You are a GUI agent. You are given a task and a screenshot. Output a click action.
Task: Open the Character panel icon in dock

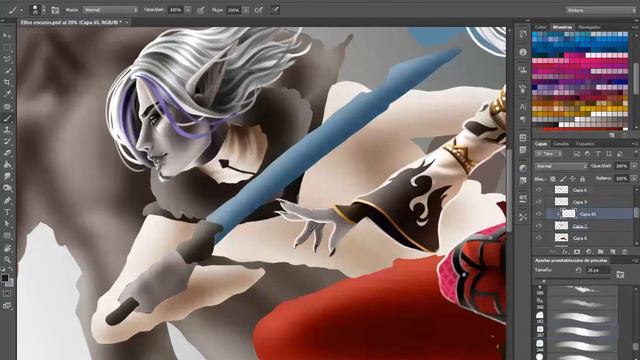pos(523,107)
